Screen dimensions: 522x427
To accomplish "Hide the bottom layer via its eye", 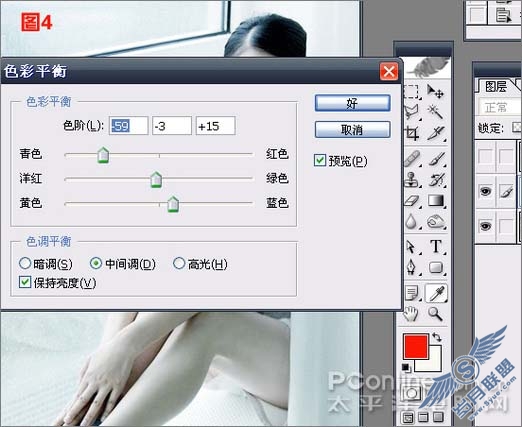I will coord(485,226).
